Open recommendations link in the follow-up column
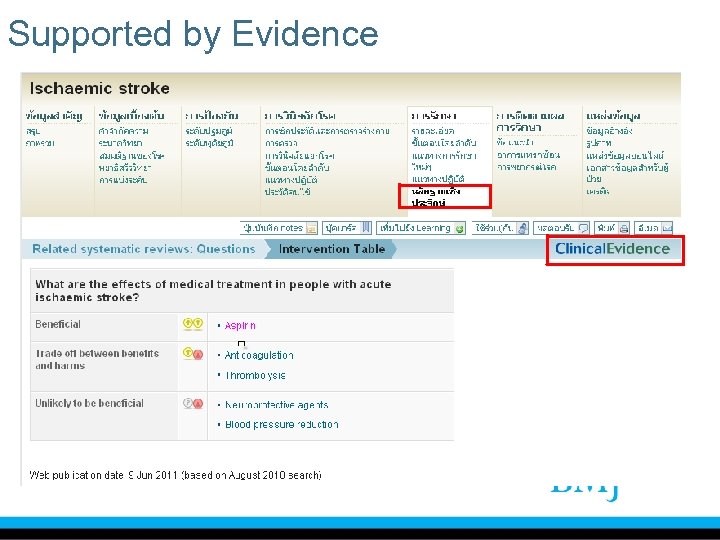 click(x=515, y=142)
